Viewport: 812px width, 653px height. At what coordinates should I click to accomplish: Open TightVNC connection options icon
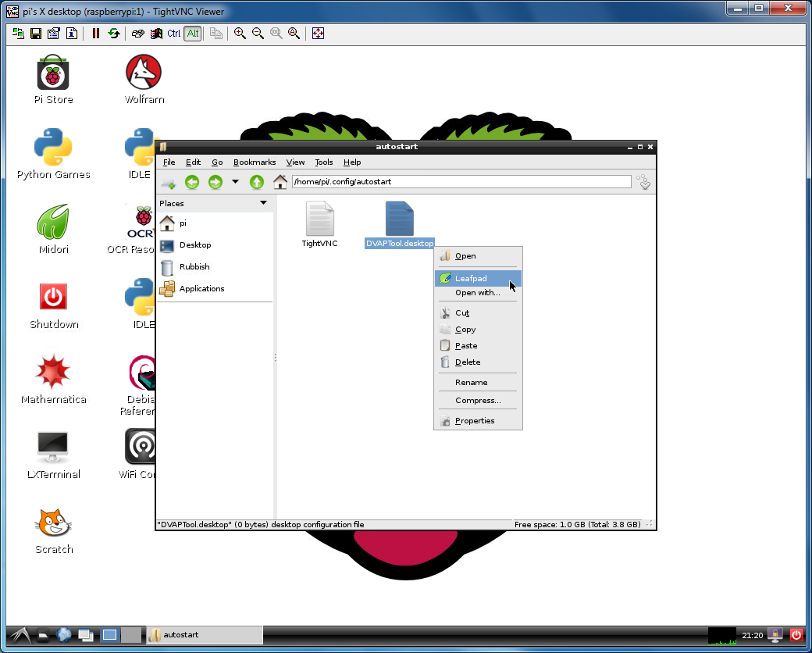[x=54, y=34]
